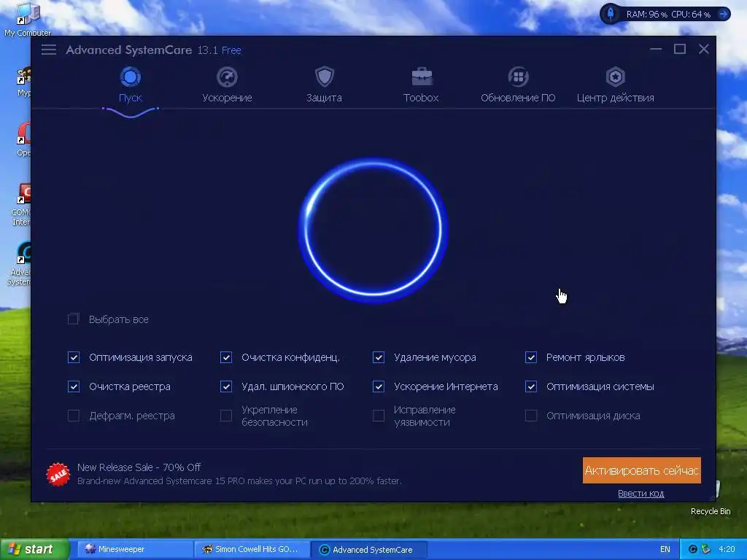Uncheck Очистка конфиденц.

(x=226, y=357)
